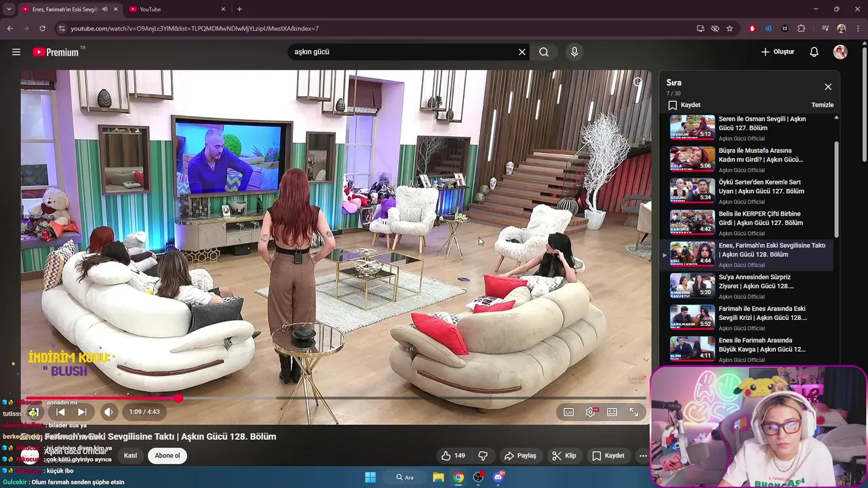Open the blue sound-wave extension
This screenshot has height=488, width=868.
pyautogui.click(x=768, y=28)
